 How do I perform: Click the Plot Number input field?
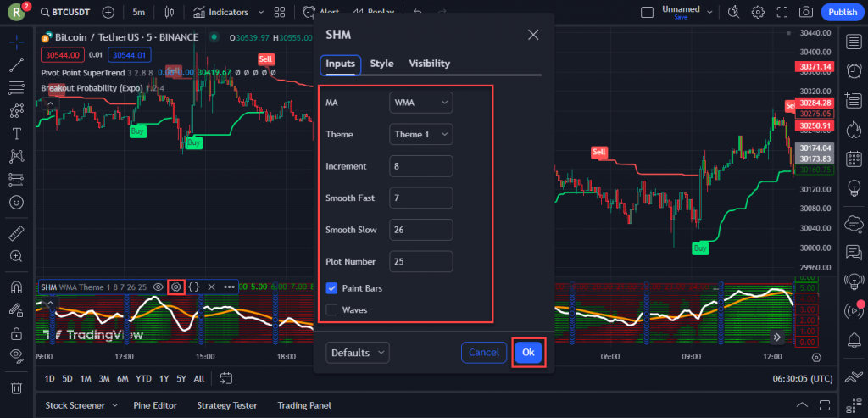[x=420, y=261]
